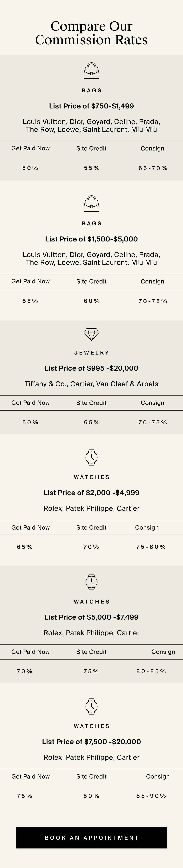183x868 pixels.
Task: Click the JEWELRY section label
Action: [91, 352]
